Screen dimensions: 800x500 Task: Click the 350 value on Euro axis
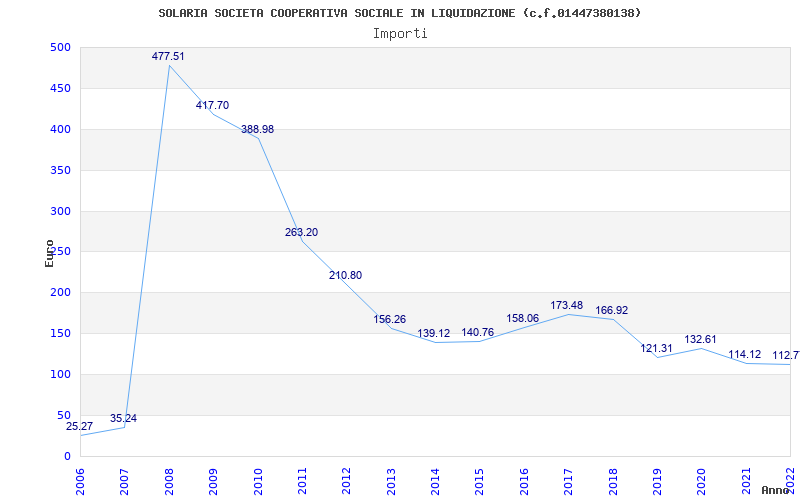point(60,170)
